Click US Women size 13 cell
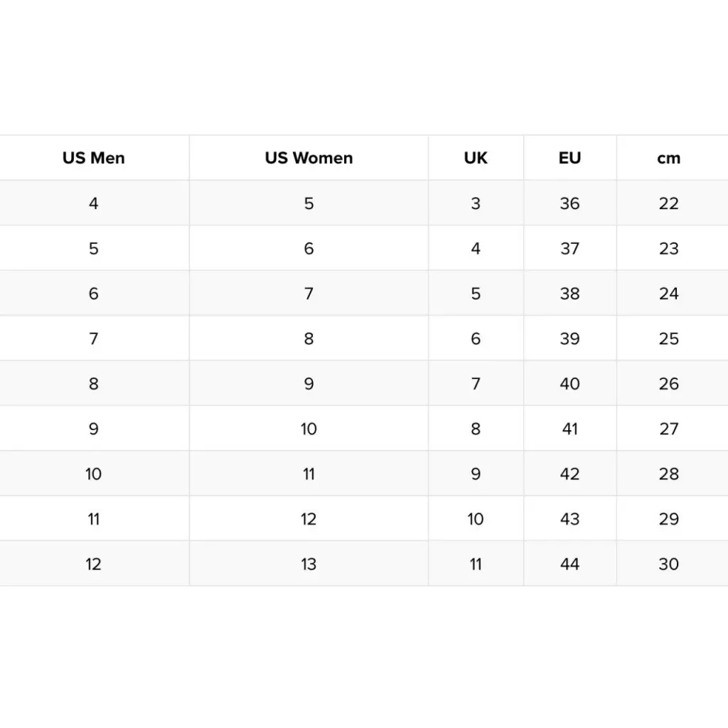The image size is (728, 728). (309, 564)
